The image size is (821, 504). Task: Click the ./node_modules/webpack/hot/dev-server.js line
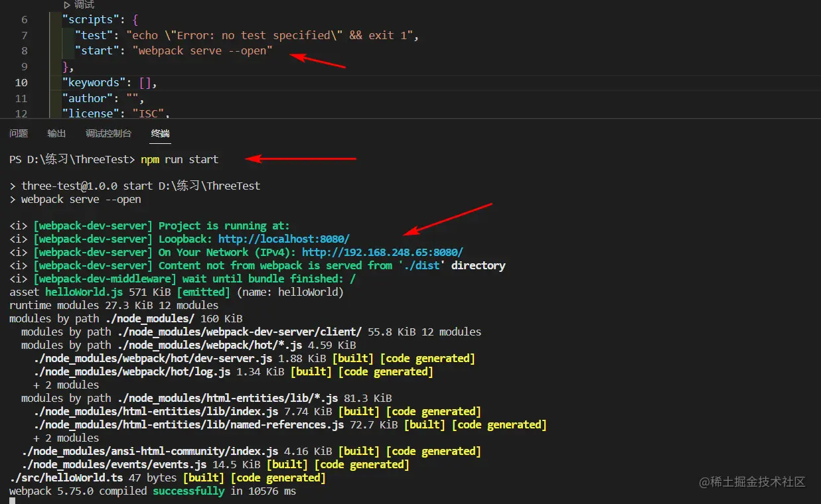click(x=254, y=358)
